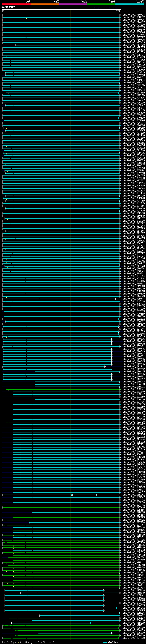146x644 pixels.
Task: Select the UniRef100_P07180 label
Action: [134, 138]
